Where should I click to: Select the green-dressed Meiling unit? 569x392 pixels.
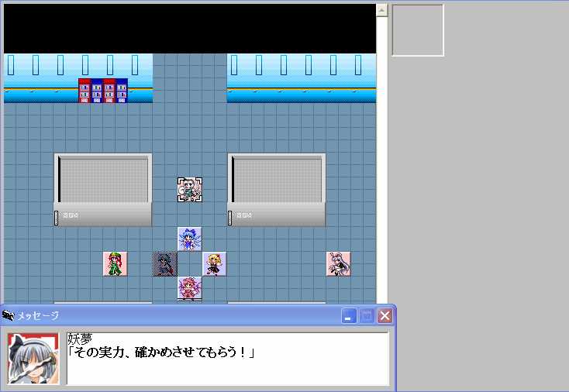[x=116, y=264]
